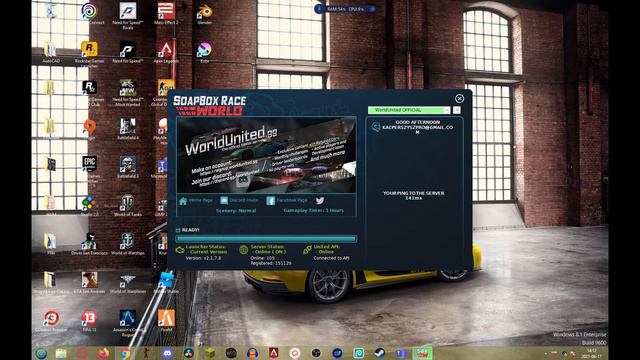Viewport: 640px width, 360px height.
Task: Select the AutoCAD desktop folder icon
Action: (51, 52)
